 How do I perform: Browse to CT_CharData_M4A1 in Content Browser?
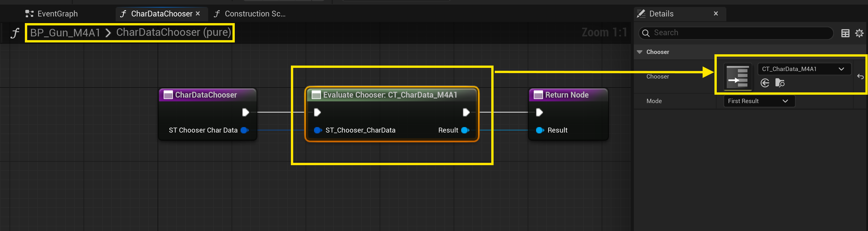click(780, 83)
